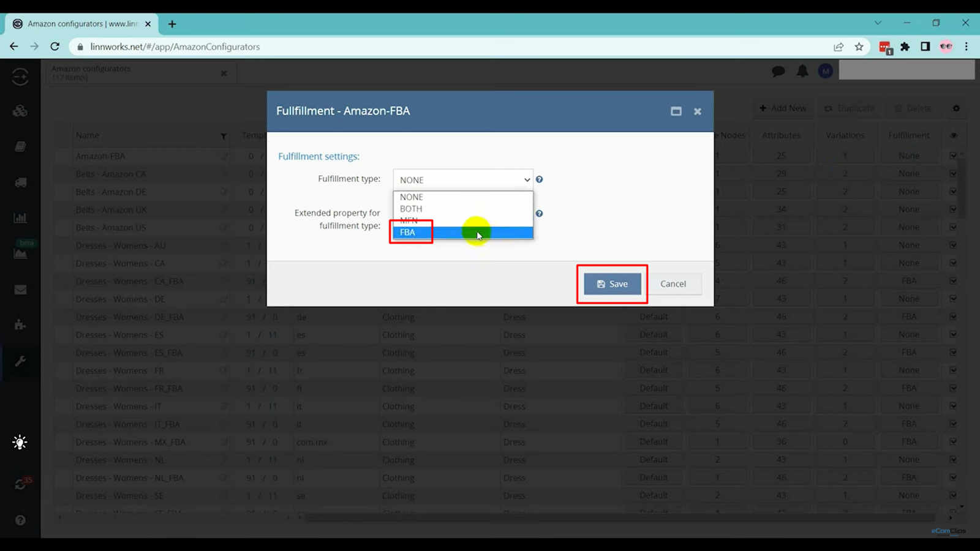Open Linnworks chat messages icon
The height and width of the screenshot is (551, 980).
[x=778, y=72]
